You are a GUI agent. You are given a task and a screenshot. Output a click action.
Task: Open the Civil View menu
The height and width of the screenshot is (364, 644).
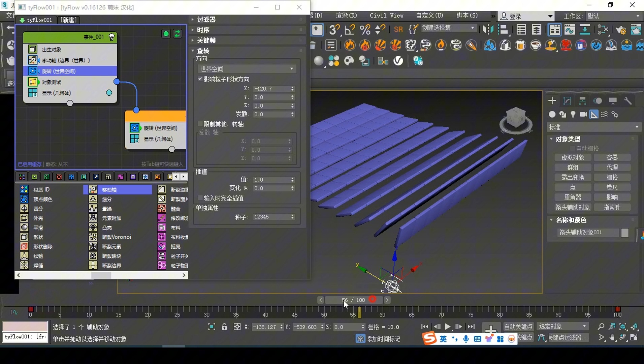coord(386,16)
